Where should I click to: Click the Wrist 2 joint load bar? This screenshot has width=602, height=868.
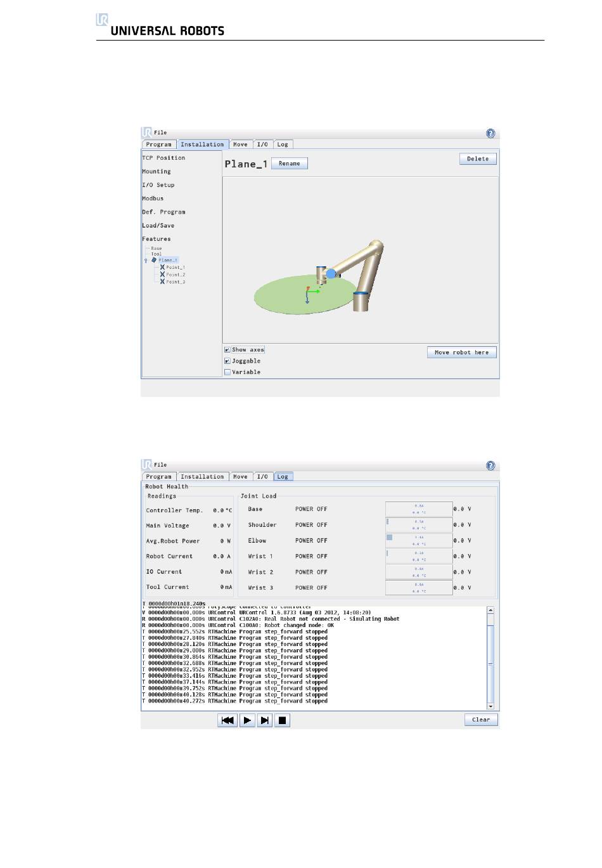[x=419, y=572]
